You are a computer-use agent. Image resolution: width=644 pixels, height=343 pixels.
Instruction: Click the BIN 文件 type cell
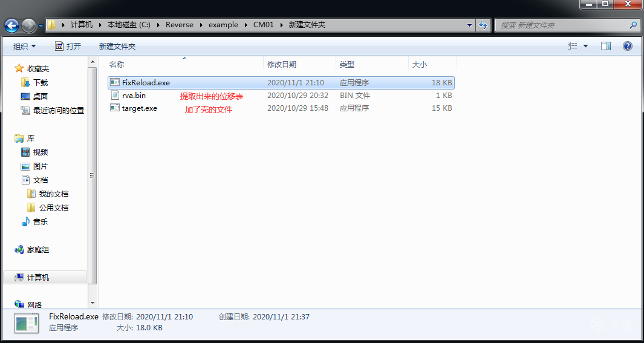355,96
